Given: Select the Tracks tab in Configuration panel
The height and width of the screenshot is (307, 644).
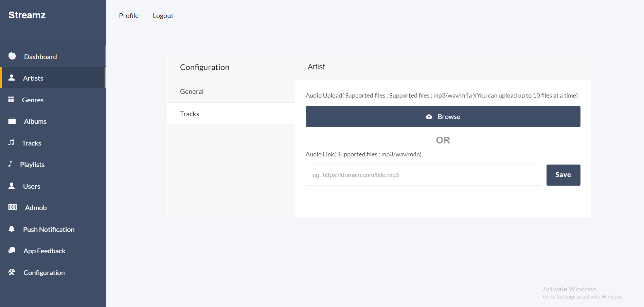Looking at the screenshot, I should coord(190,114).
